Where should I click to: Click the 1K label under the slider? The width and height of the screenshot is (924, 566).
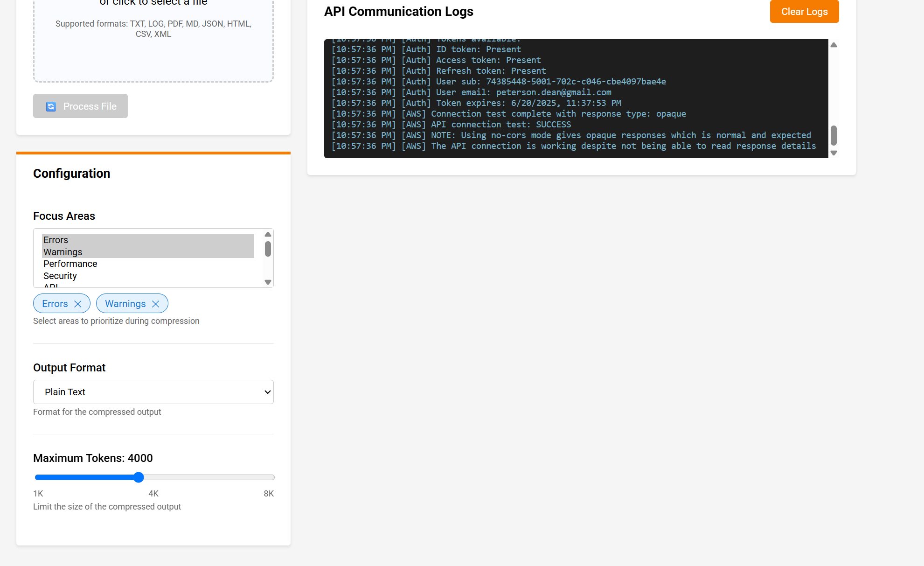pos(38,494)
